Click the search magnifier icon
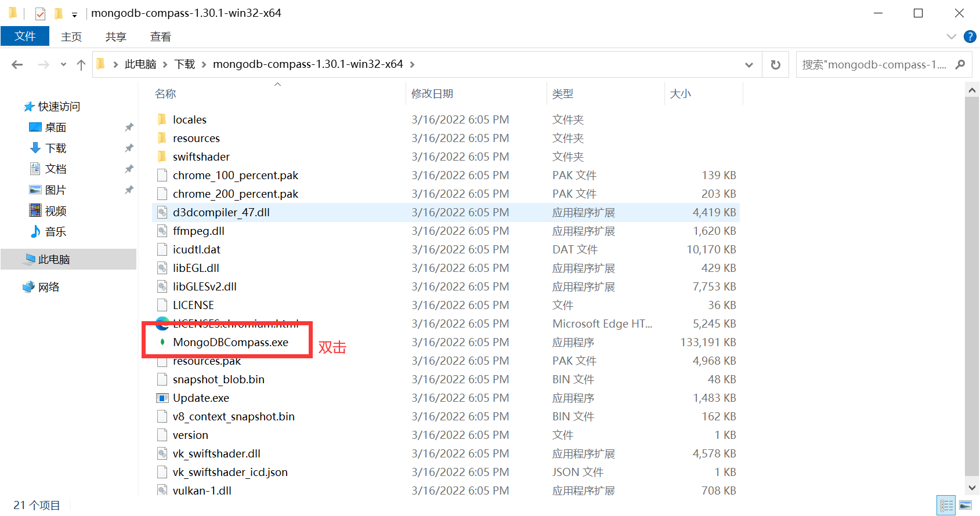Screen dimensions: 980x516 point(960,64)
